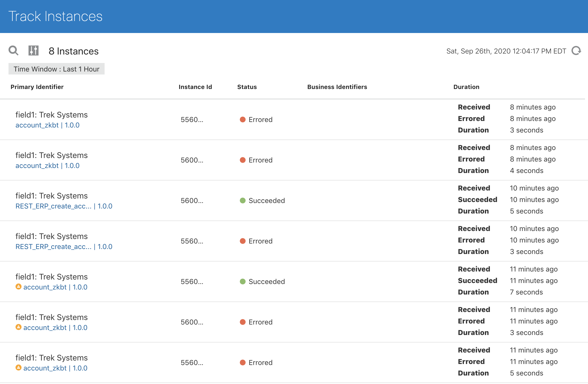The height and width of the screenshot is (384, 588).
Task: Click warning icon on last row
Action: point(18,367)
